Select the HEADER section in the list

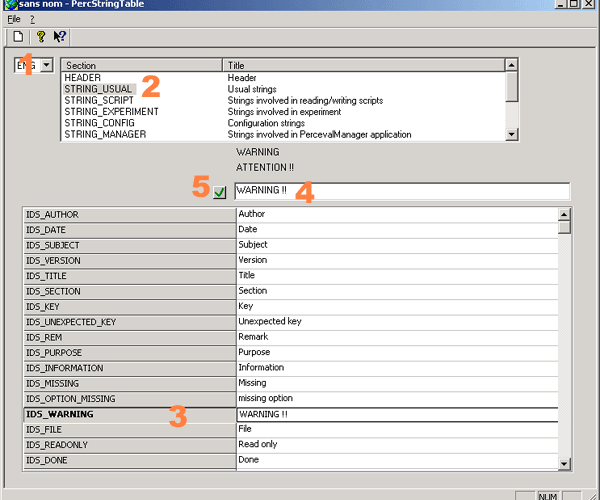click(82, 77)
